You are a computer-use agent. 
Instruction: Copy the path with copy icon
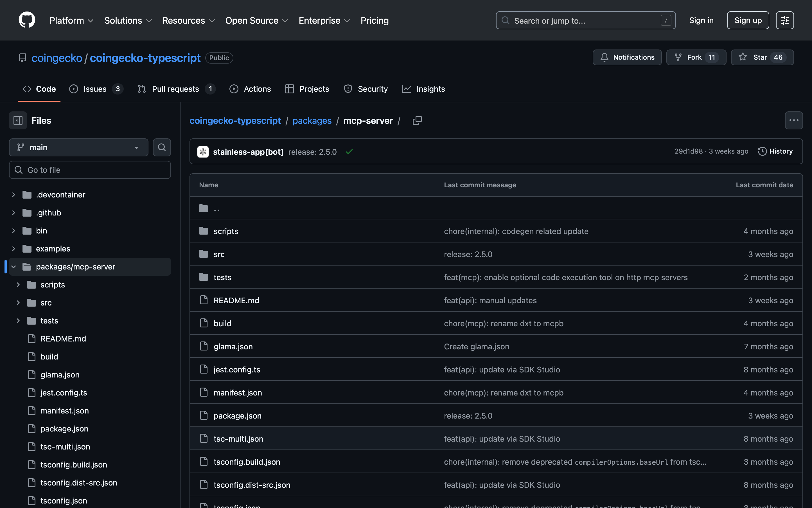point(417,120)
